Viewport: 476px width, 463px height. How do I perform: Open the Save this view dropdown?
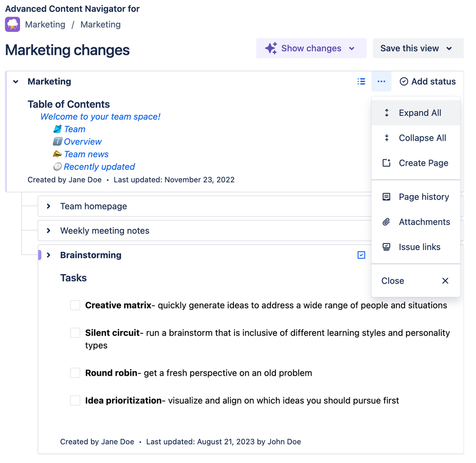pyautogui.click(x=418, y=48)
